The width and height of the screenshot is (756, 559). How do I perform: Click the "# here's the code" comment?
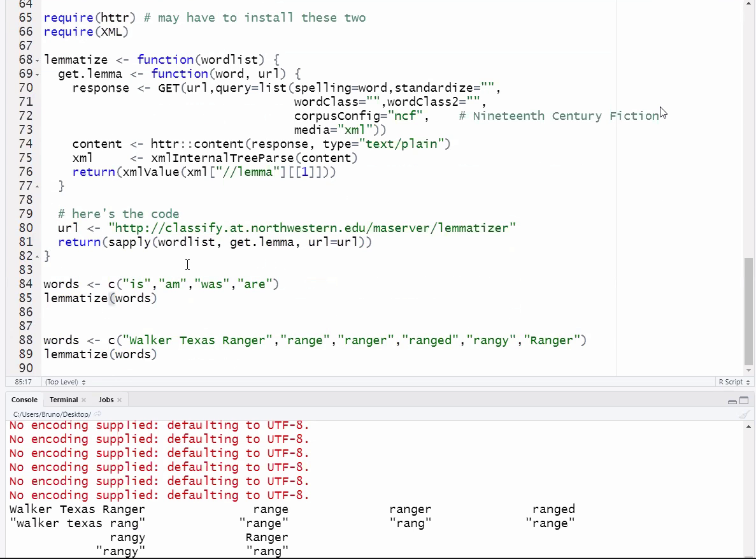[118, 214]
